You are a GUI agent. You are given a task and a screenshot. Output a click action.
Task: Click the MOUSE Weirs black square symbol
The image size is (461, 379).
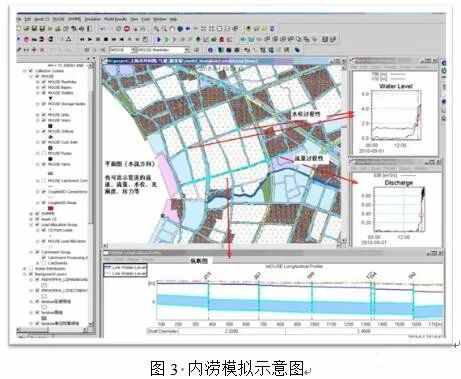pyautogui.click(x=50, y=126)
